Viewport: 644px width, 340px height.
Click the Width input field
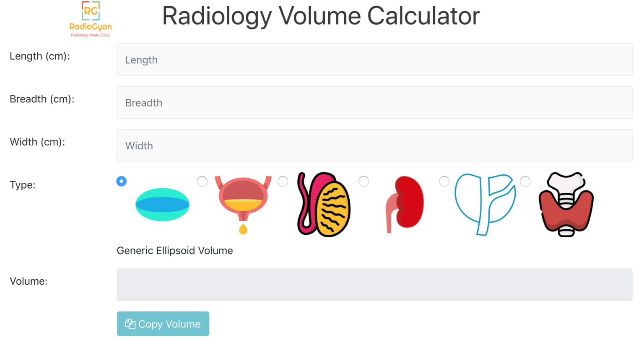(374, 145)
